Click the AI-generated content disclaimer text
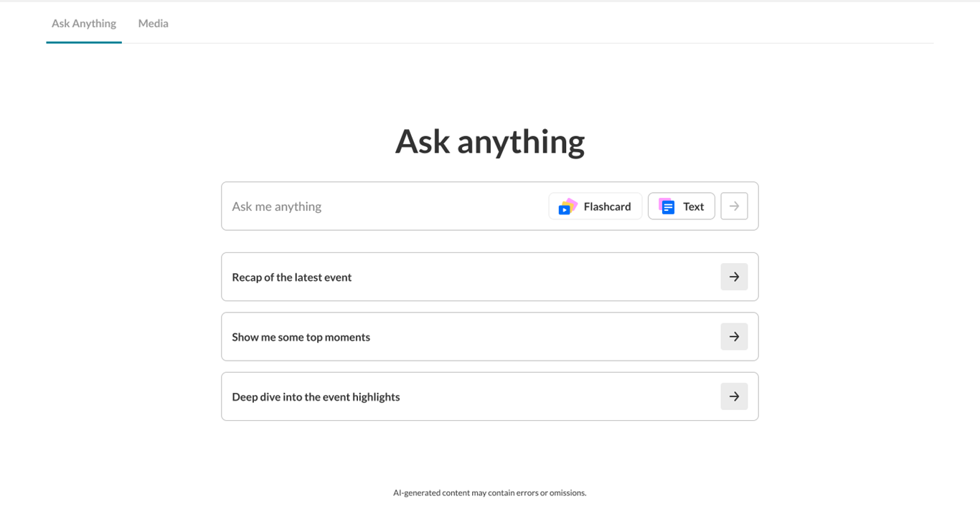Screen dimensions: 980x514 click(490, 493)
